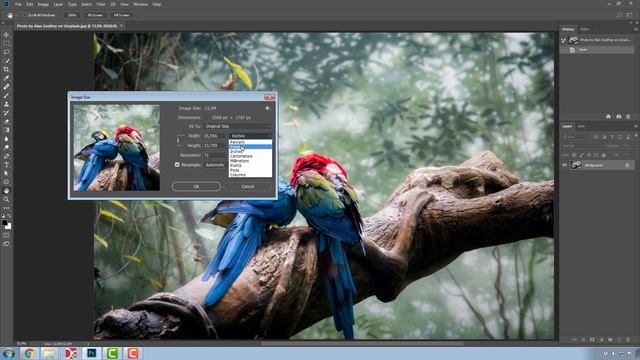Viewport: 640px width, 360px height.
Task: Select the Spot Healing Brush tool
Action: click(6, 87)
